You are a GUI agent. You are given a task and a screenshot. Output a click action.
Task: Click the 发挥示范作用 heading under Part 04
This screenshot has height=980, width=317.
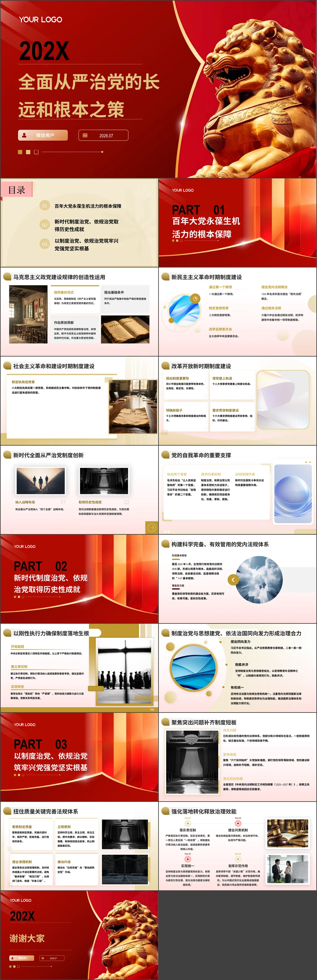point(238,866)
